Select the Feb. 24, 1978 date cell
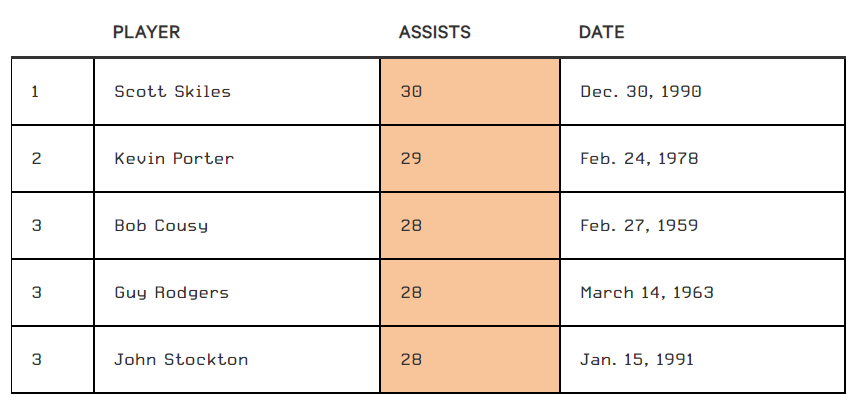The image size is (857, 408). pyautogui.click(x=639, y=159)
